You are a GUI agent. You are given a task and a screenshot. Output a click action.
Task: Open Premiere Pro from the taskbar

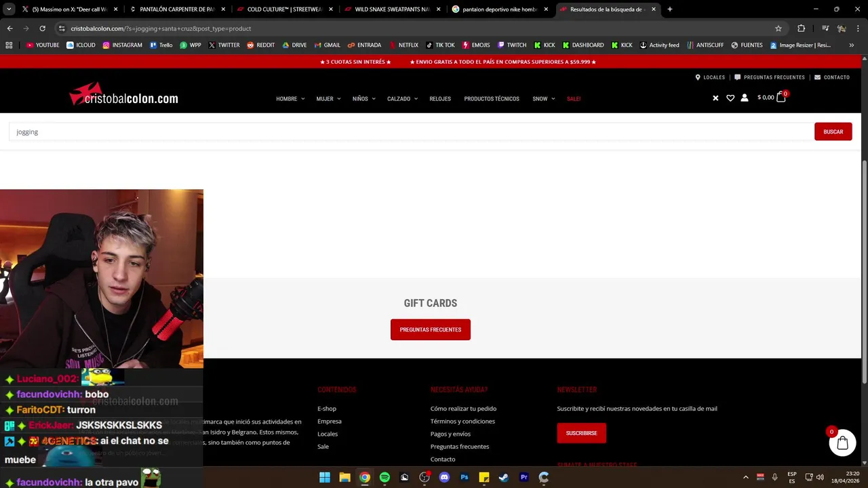point(524,477)
